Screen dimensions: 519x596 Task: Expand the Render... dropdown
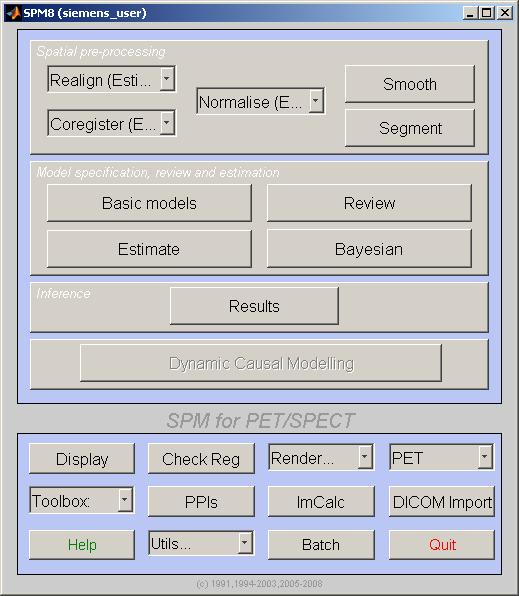tap(321, 457)
